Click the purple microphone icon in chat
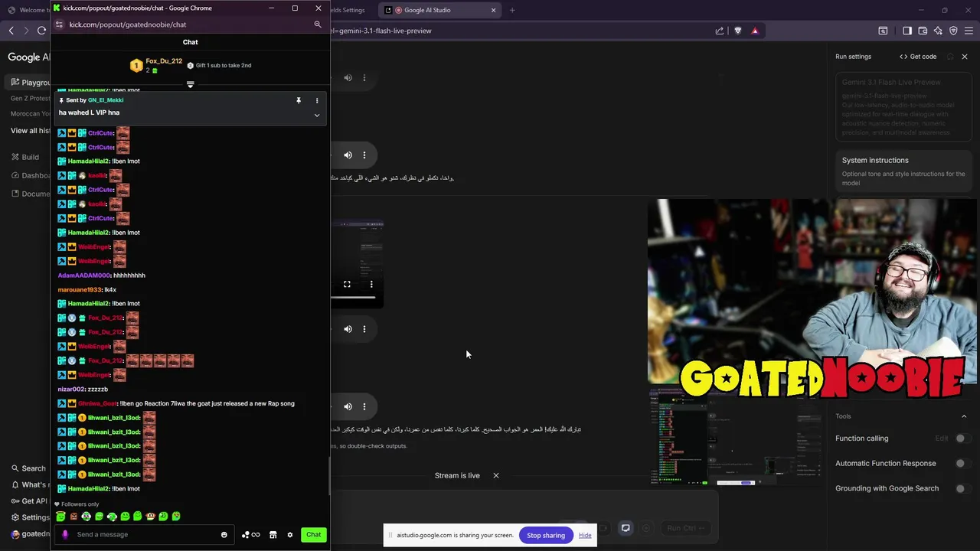 65,534
